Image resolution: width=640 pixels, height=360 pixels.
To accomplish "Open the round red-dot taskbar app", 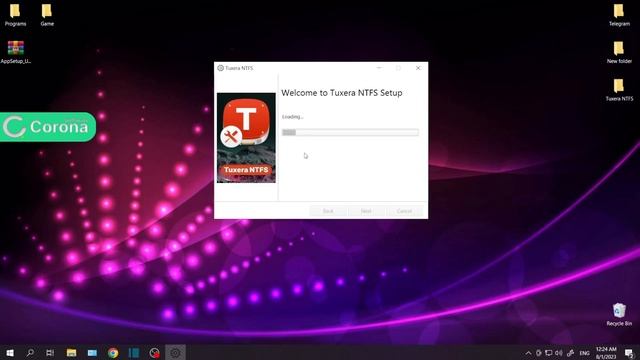I will (x=154, y=353).
